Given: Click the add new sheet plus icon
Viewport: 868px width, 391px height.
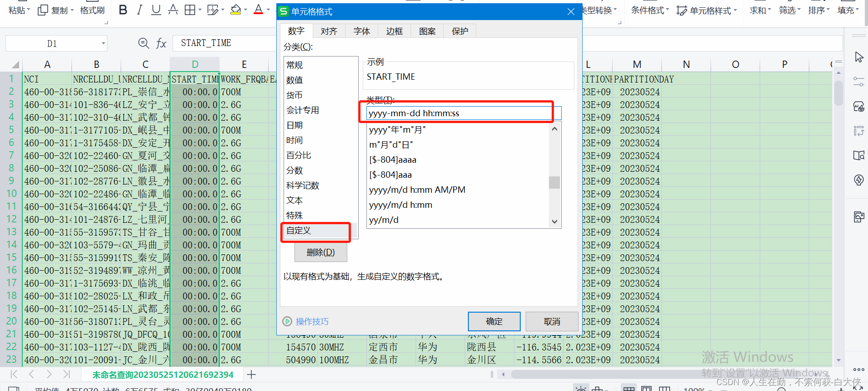Looking at the screenshot, I should [x=251, y=375].
